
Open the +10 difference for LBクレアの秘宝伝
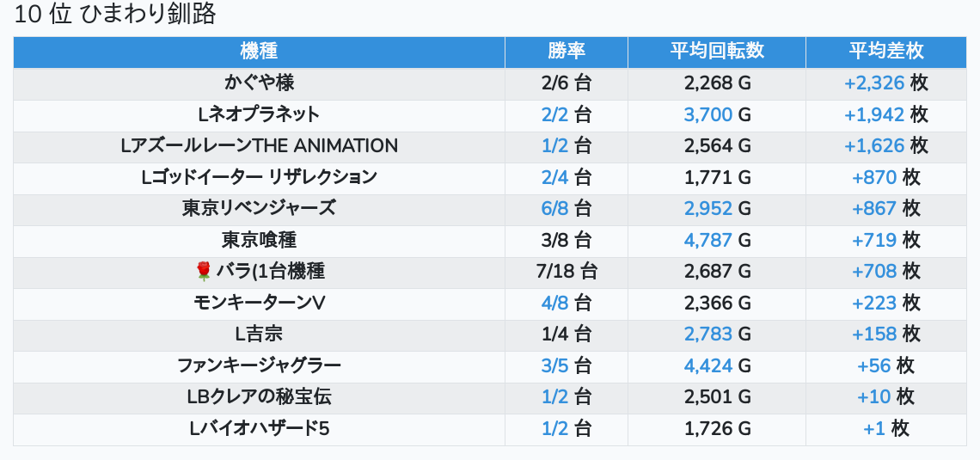click(x=873, y=396)
